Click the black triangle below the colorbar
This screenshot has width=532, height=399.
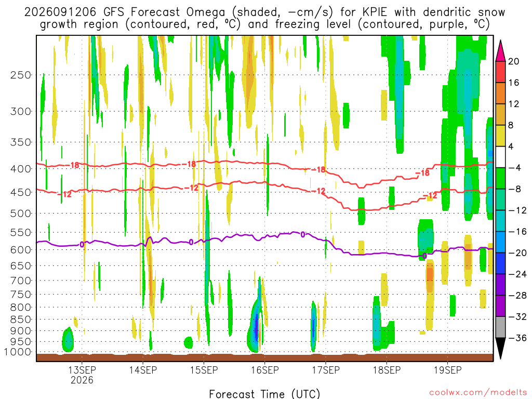pyautogui.click(x=500, y=349)
